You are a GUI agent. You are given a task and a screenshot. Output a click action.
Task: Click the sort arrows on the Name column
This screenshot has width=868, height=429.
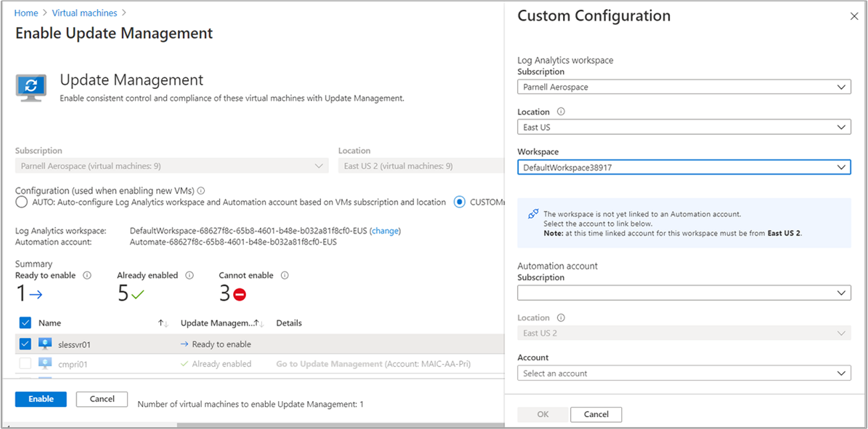coord(162,323)
